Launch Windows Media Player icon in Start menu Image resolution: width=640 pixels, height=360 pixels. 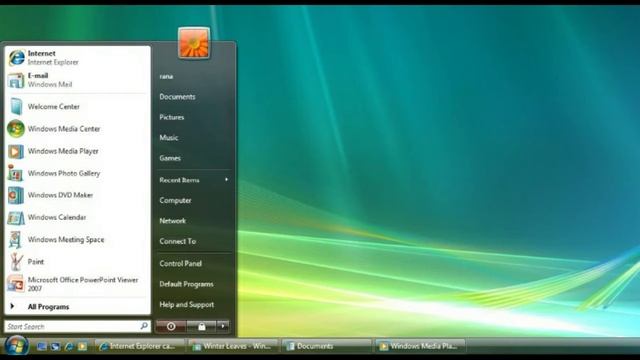tap(16, 151)
